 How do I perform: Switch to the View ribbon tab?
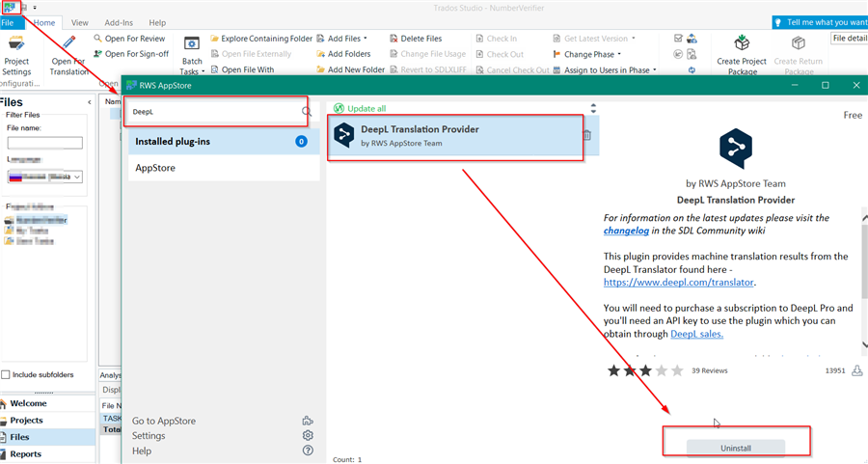click(80, 23)
